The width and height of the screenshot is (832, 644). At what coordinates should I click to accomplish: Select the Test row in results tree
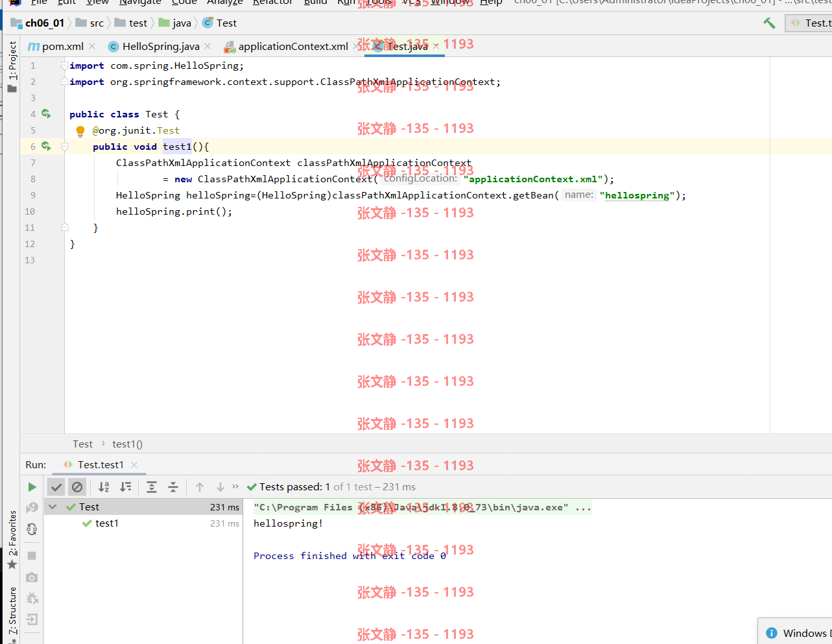[x=143, y=507]
